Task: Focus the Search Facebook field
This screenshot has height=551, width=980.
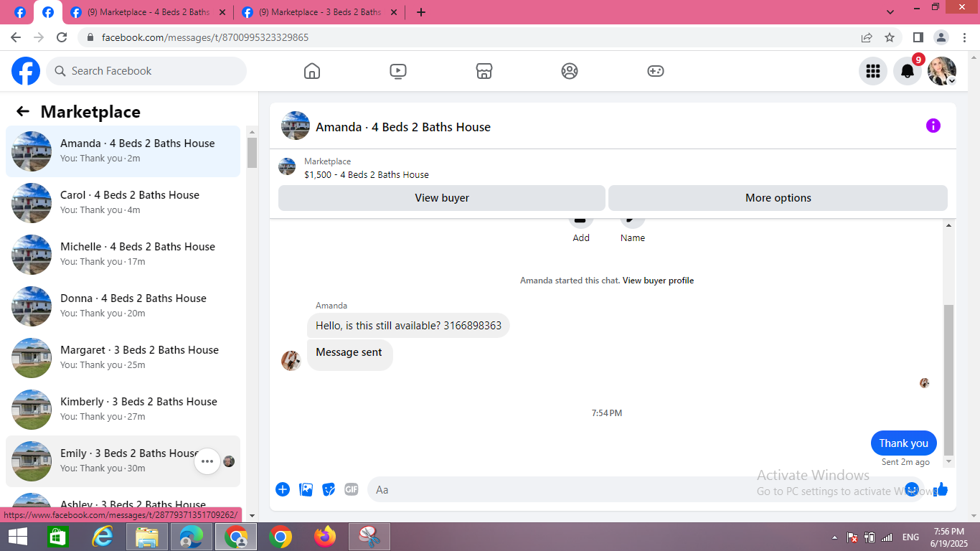Action: (x=146, y=71)
